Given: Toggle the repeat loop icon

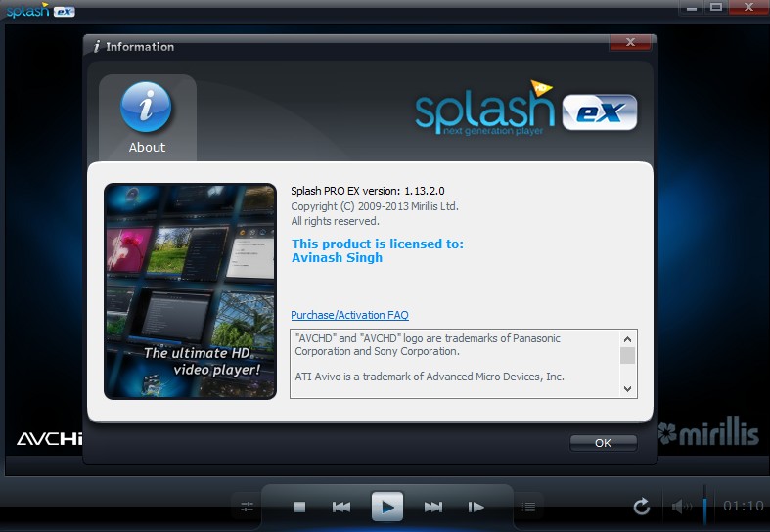Looking at the screenshot, I should click(x=642, y=506).
